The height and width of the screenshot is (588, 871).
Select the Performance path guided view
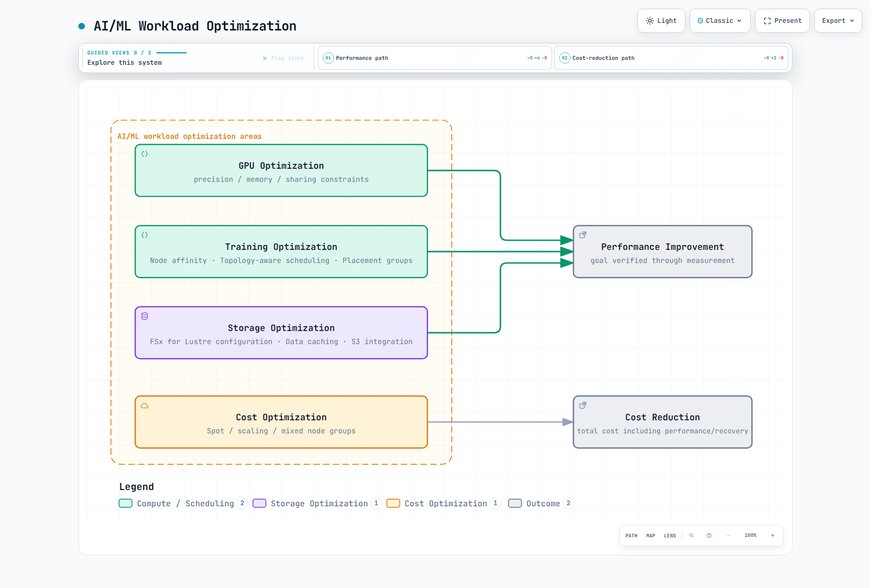[x=435, y=58]
